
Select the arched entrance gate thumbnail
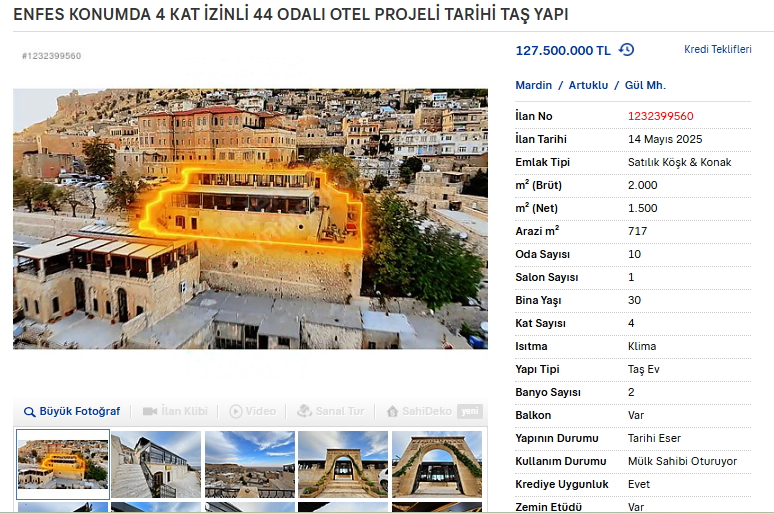343,464
